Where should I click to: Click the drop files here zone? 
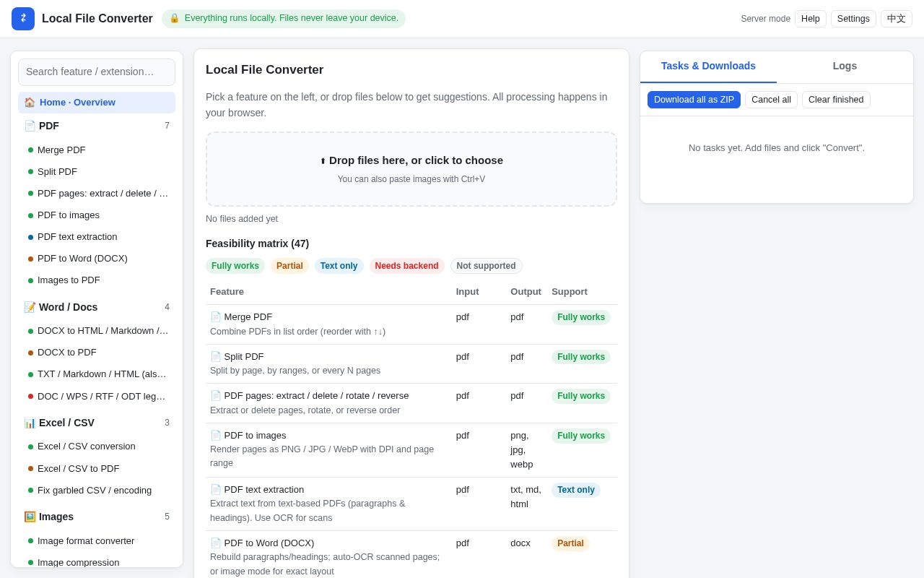click(x=411, y=169)
